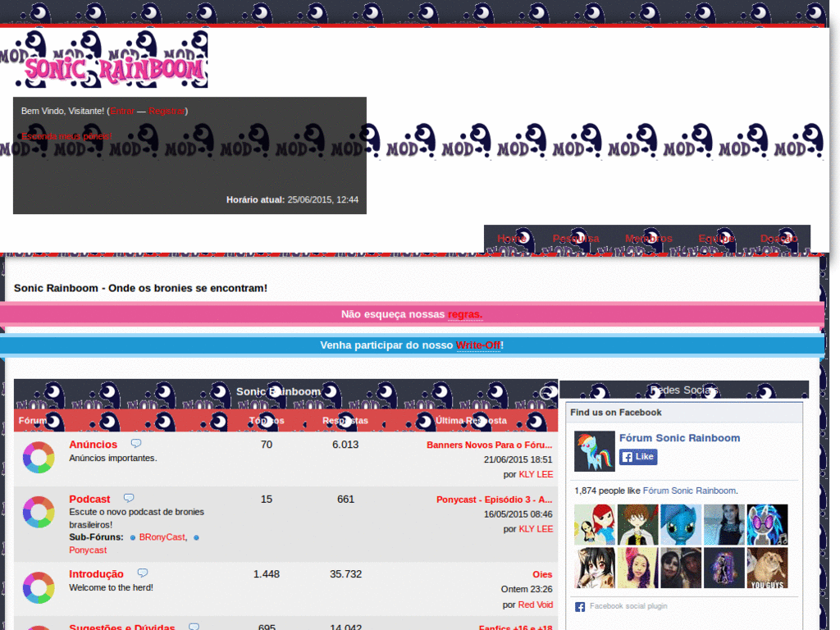Click the Podcast forum status ring icon
The width and height of the screenshot is (840, 630).
pos(39,512)
